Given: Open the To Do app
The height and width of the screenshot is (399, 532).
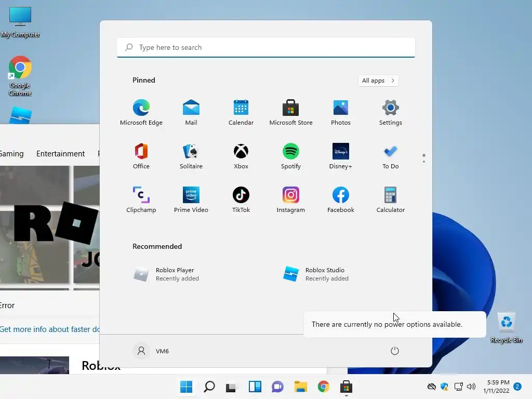Looking at the screenshot, I should 391,156.
